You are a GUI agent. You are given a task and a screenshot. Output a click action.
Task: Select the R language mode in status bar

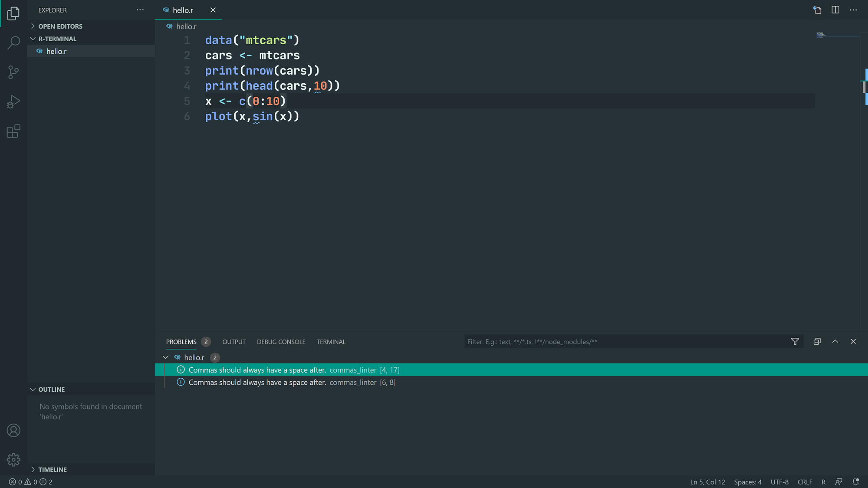point(823,482)
